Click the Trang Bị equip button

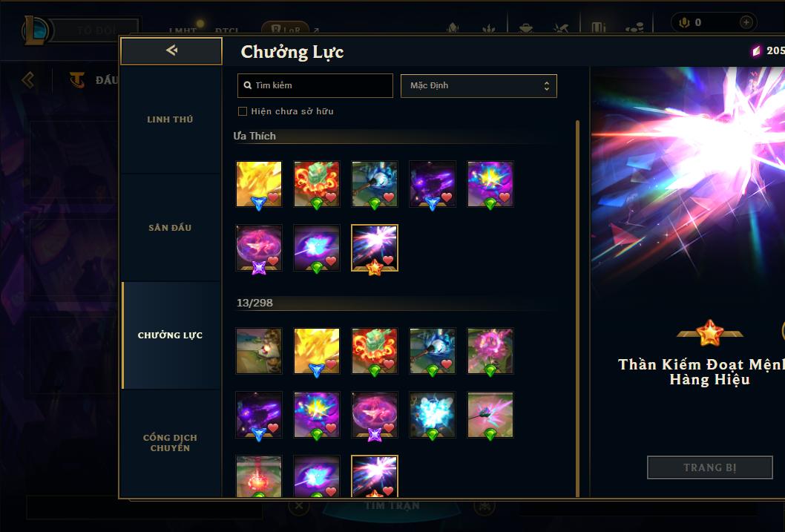(x=710, y=467)
